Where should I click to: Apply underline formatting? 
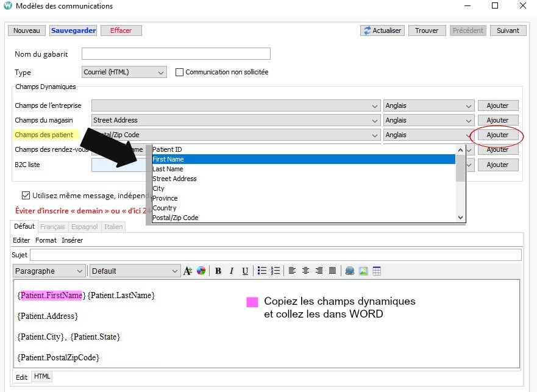click(245, 271)
